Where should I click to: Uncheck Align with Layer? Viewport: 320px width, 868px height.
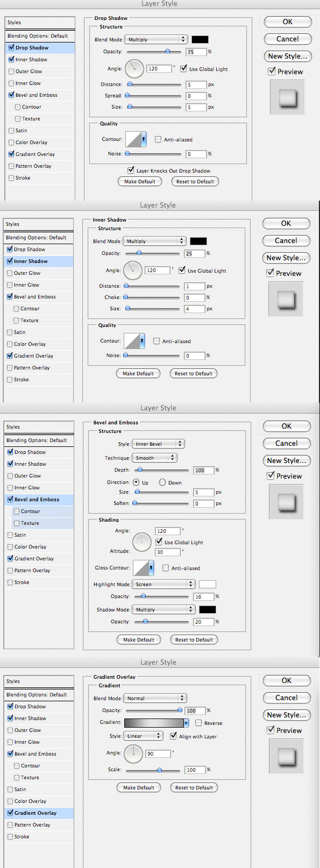tap(173, 736)
